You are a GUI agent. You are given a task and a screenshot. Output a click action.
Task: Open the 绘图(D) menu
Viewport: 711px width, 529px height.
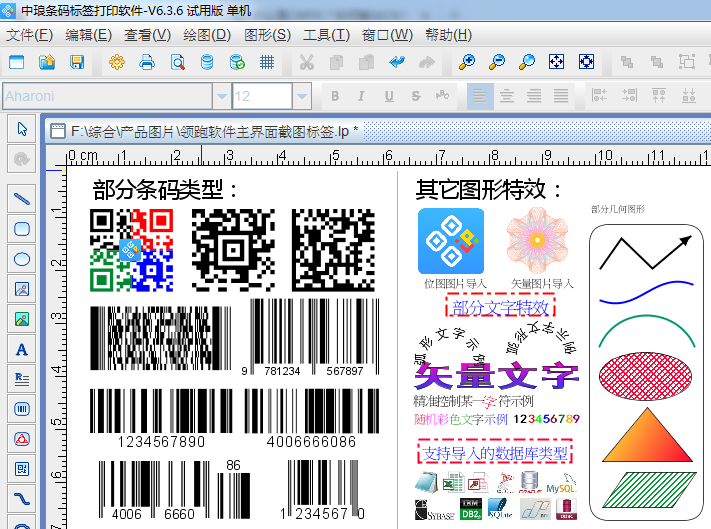tap(207, 35)
